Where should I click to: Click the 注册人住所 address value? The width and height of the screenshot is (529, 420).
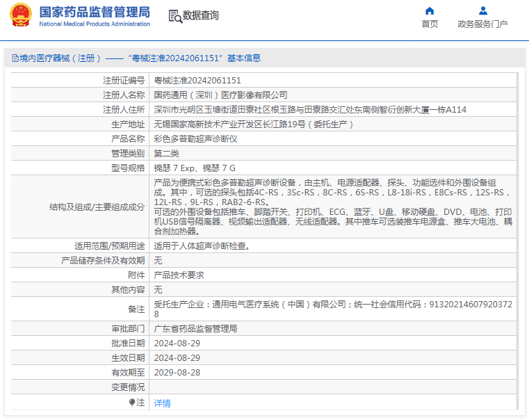310,110
